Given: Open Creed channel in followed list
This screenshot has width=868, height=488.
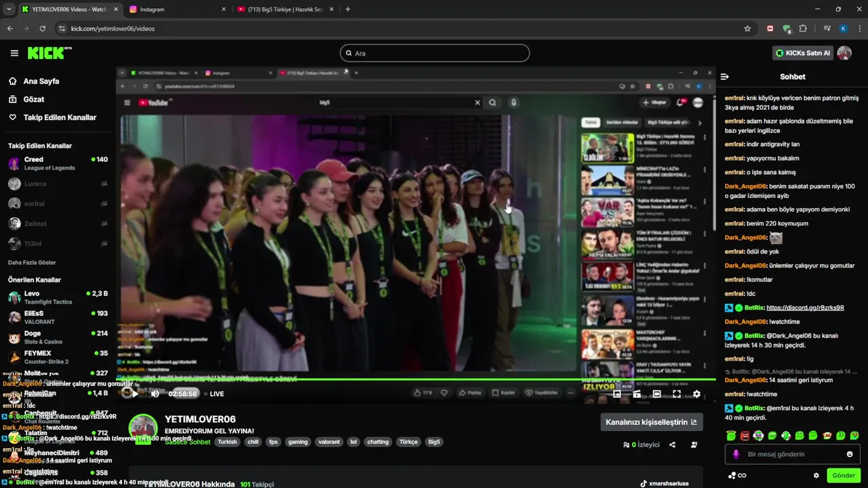Looking at the screenshot, I should [x=58, y=163].
